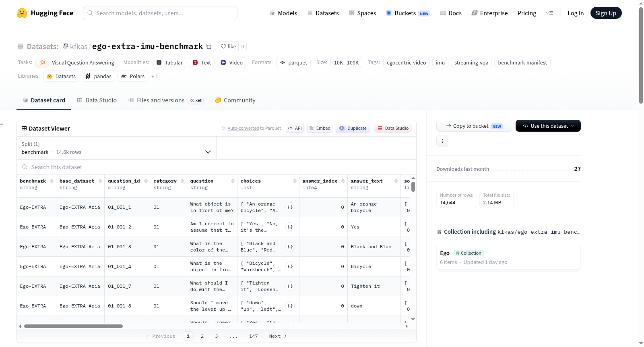Open the three-dot more options button
Image resolution: width=644 pixels, height=347 pixels.
point(442,141)
